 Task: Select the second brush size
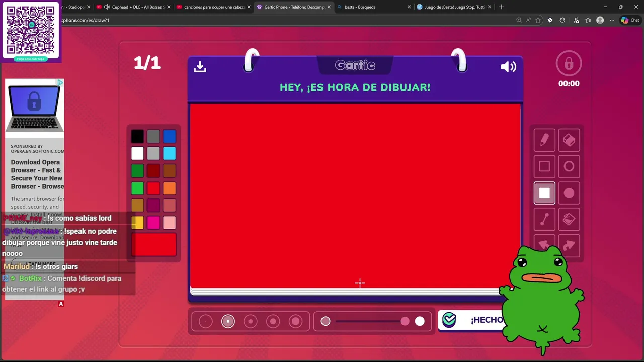coord(228,321)
